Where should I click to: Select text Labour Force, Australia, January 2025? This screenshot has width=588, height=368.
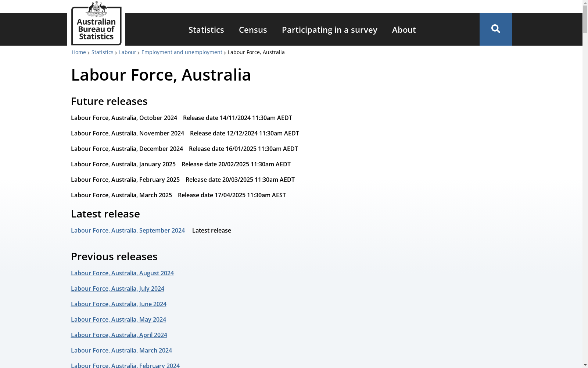[x=123, y=164]
